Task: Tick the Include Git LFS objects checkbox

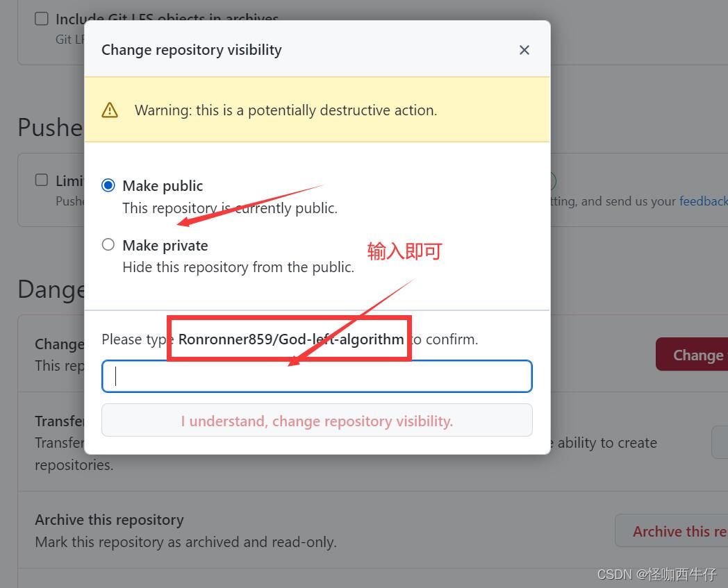Action: [42, 19]
